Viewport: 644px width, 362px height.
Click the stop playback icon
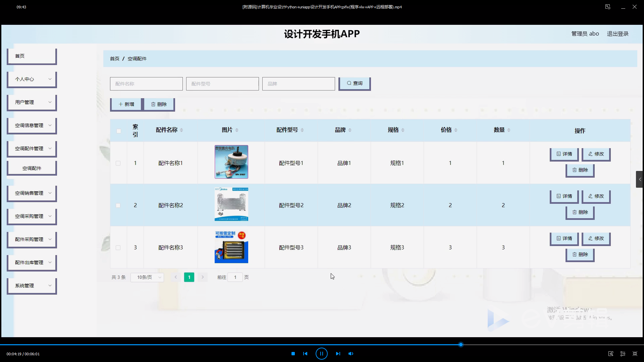tap(293, 354)
